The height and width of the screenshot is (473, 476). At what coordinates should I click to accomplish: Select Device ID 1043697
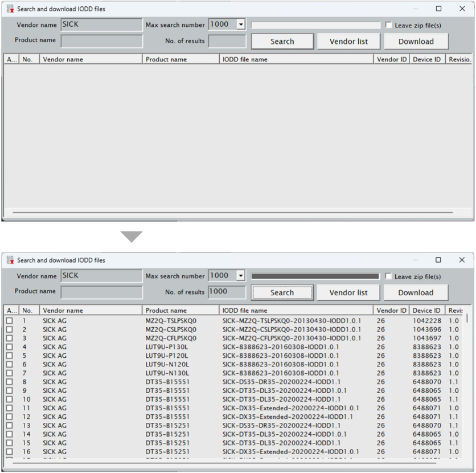(x=427, y=338)
